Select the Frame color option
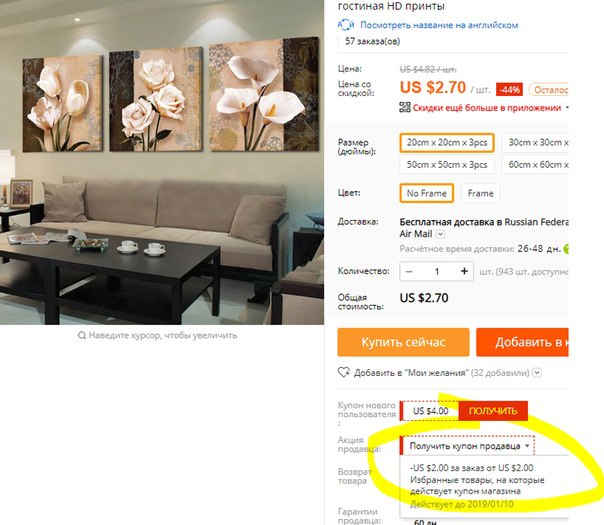Viewport: 604px width, 525px height. click(x=480, y=193)
